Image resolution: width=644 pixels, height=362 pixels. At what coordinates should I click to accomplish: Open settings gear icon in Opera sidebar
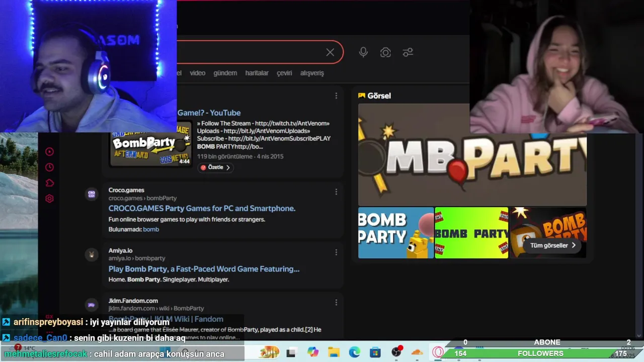(49, 199)
